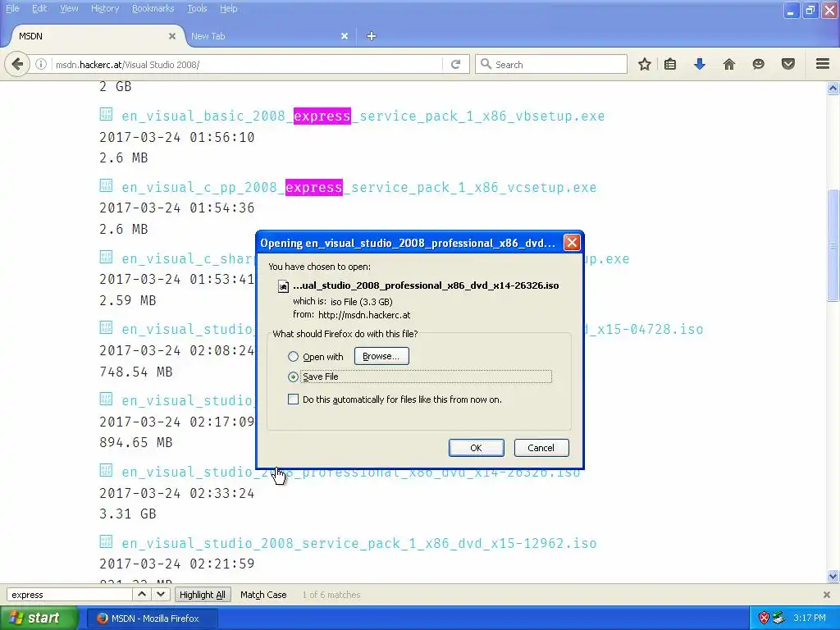Open the View menu
Image resolution: width=840 pixels, height=630 pixels.
69,8
